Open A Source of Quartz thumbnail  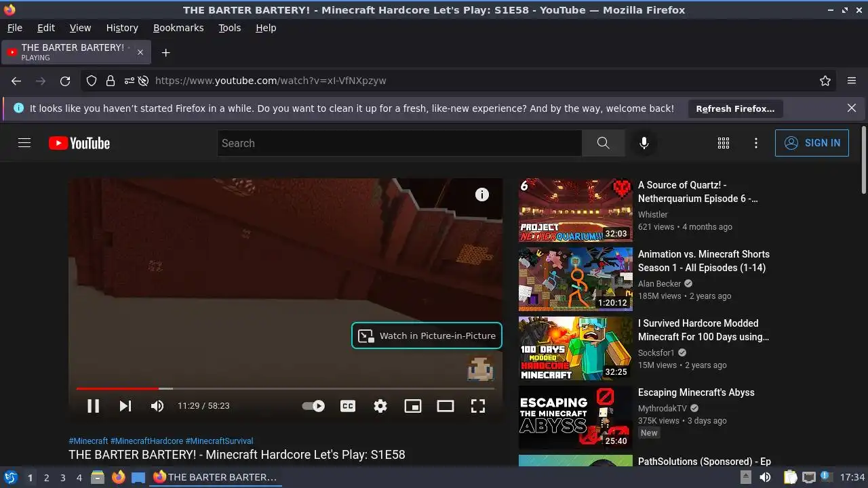576,210
